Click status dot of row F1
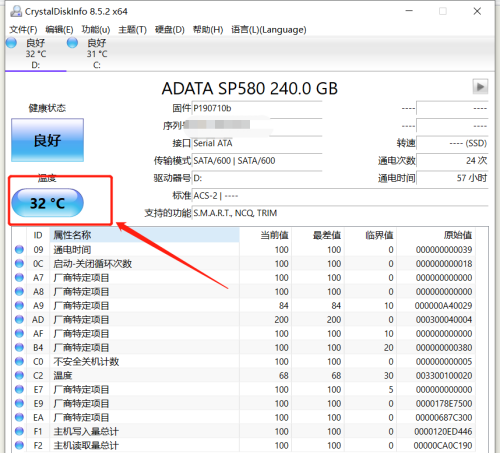The width and height of the screenshot is (500, 453). (x=19, y=431)
